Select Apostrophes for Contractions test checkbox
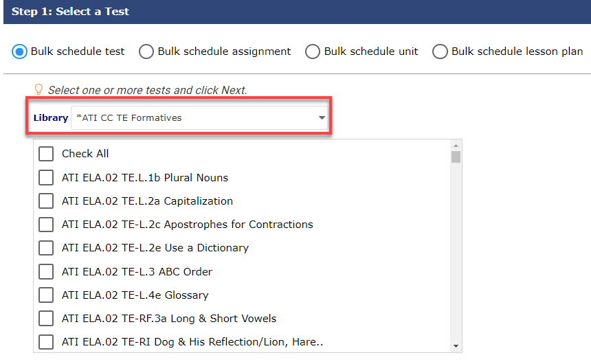Screen dimensions: 591x364 (x=46, y=225)
